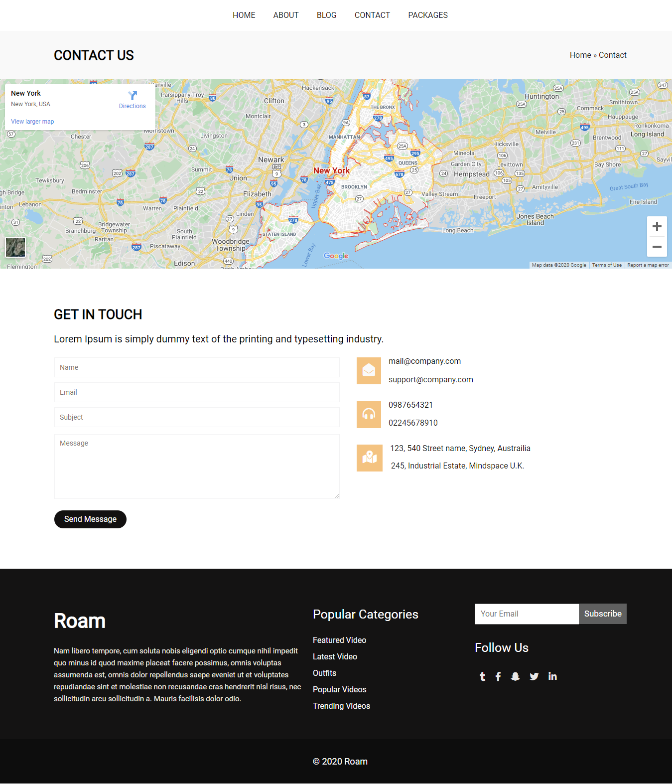This screenshot has width=672, height=784.
Task: Open the Outfits category link
Action: (324, 673)
